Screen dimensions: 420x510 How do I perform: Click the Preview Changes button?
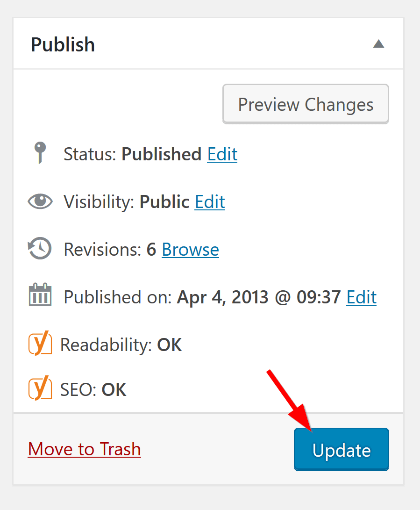306,104
